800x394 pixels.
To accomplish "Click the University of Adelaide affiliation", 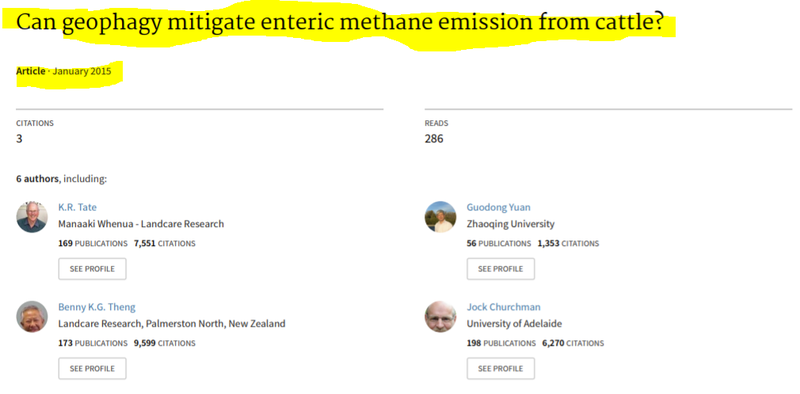I will (x=514, y=324).
